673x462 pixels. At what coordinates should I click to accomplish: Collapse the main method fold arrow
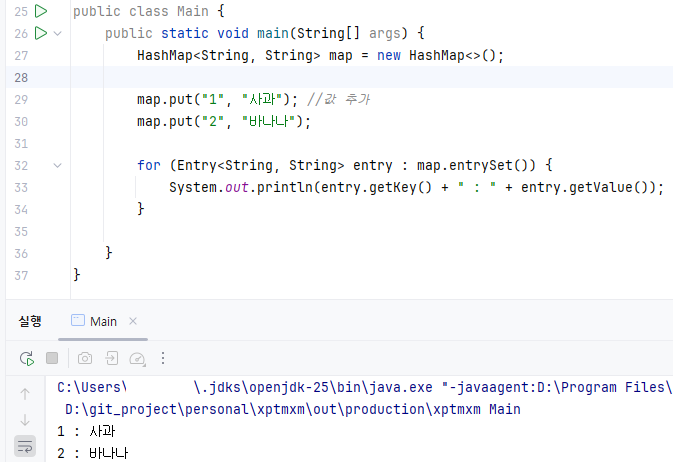[58, 33]
